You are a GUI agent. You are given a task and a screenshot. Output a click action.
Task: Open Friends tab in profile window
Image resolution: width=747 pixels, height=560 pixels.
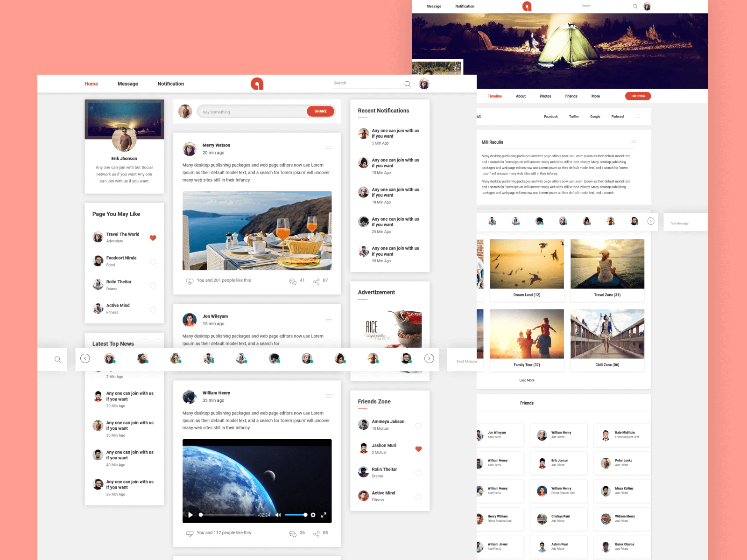click(571, 96)
